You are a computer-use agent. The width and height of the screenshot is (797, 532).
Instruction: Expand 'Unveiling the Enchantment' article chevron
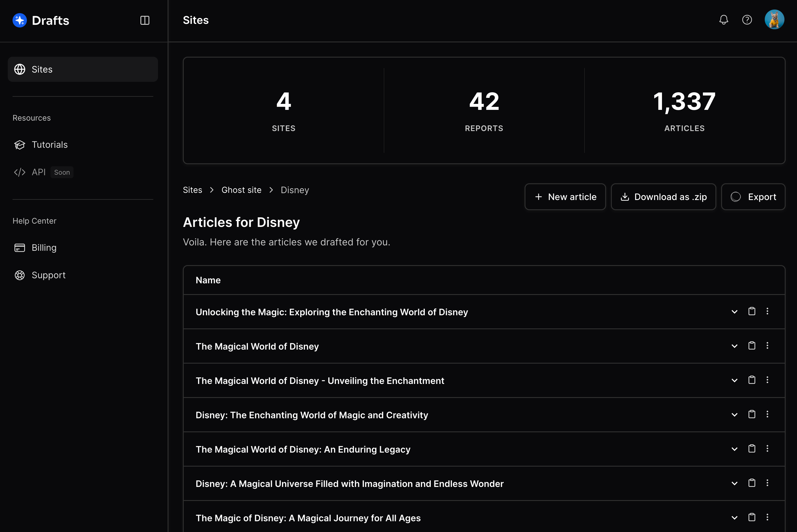(x=734, y=380)
